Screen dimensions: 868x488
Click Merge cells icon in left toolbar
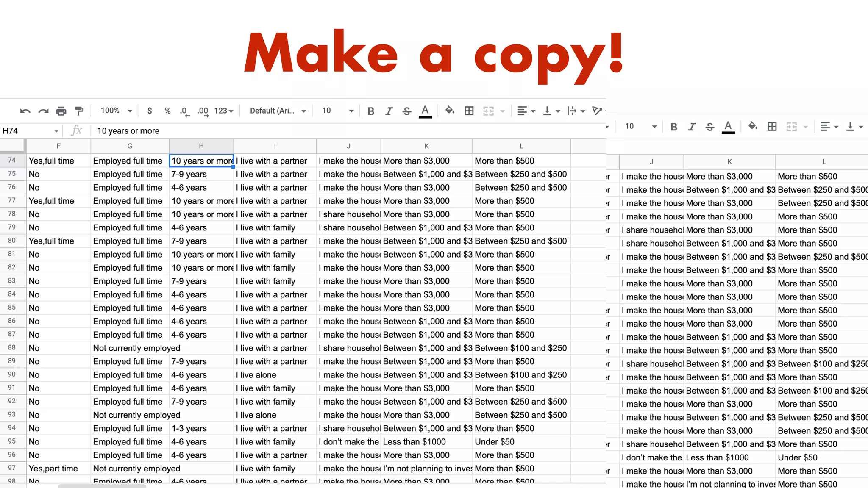coord(489,111)
